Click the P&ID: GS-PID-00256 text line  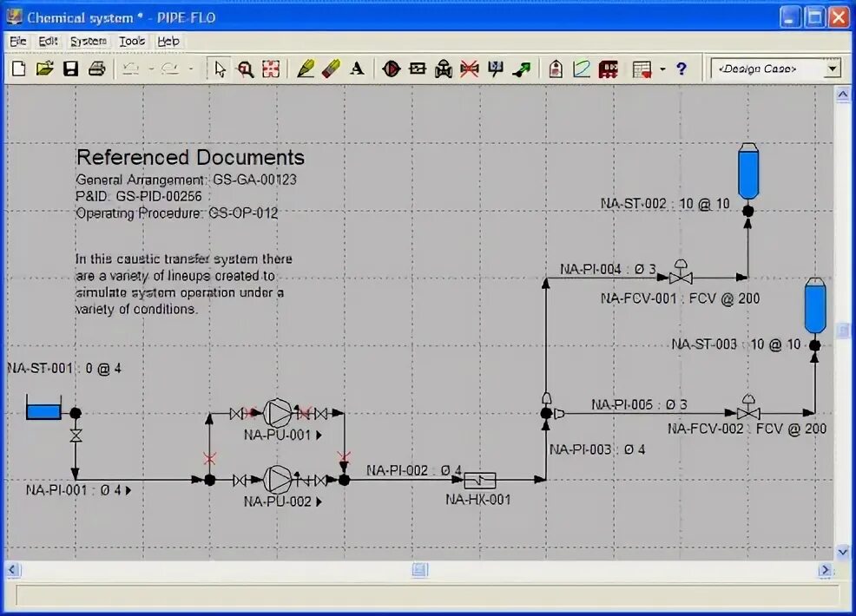[139, 196]
